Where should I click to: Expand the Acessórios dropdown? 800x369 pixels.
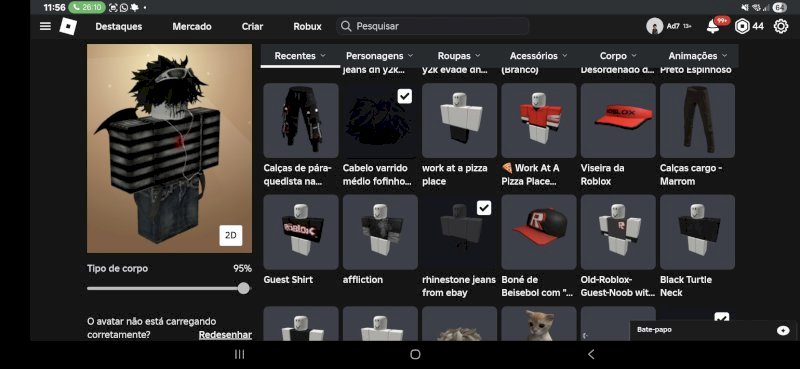(539, 56)
